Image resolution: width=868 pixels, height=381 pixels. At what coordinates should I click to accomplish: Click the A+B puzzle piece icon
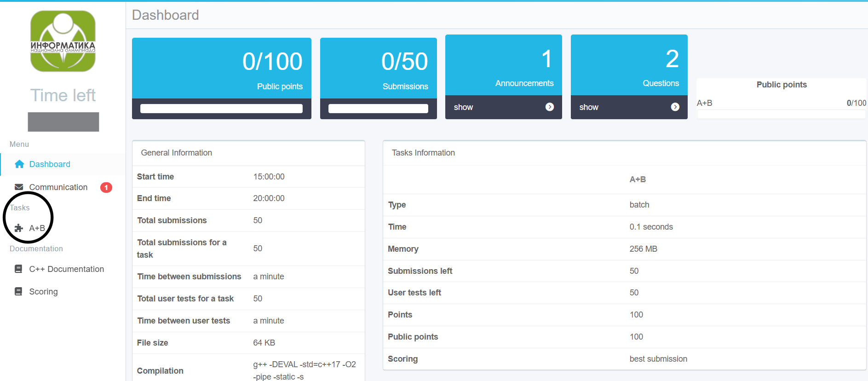pyautogui.click(x=19, y=228)
